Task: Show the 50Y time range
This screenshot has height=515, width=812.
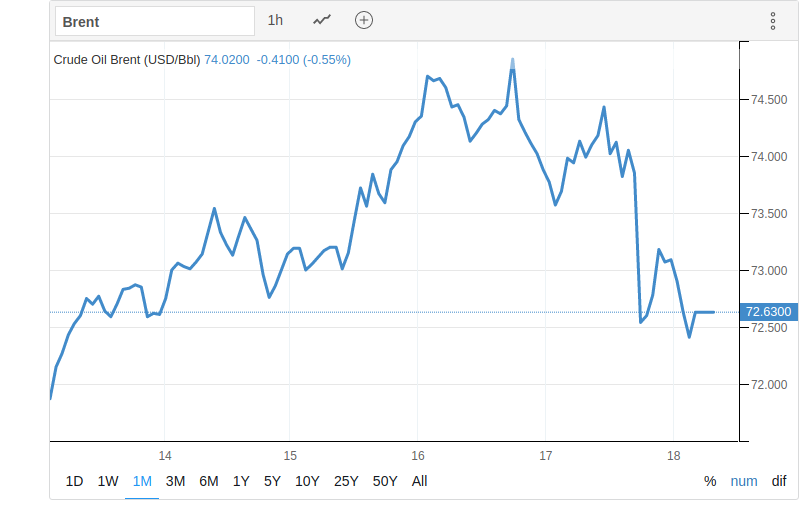Action: 385,481
